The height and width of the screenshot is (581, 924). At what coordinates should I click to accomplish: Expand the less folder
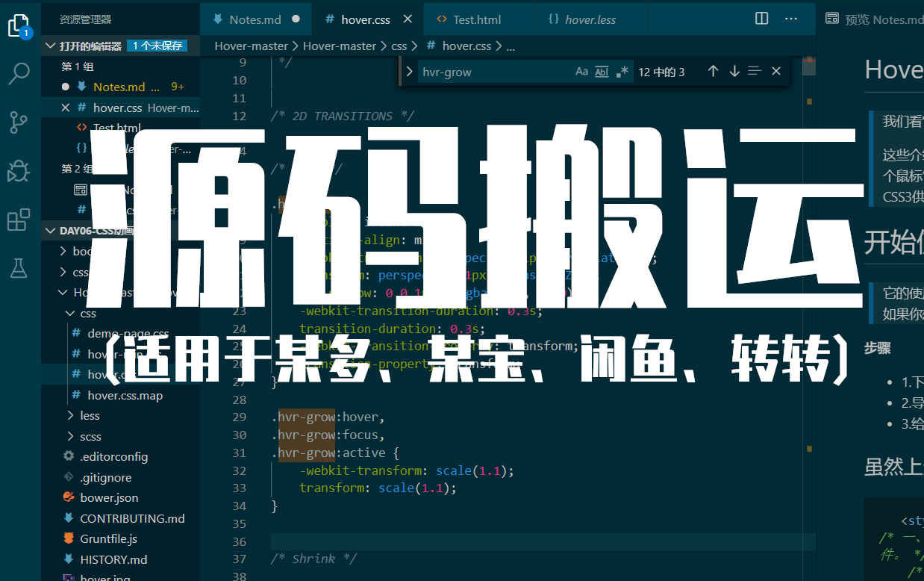click(90, 415)
